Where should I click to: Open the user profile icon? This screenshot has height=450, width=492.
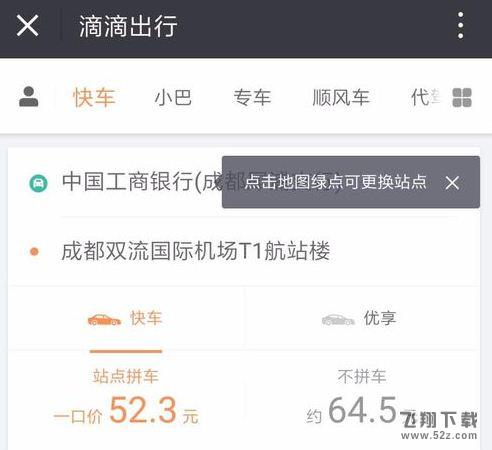[29, 97]
